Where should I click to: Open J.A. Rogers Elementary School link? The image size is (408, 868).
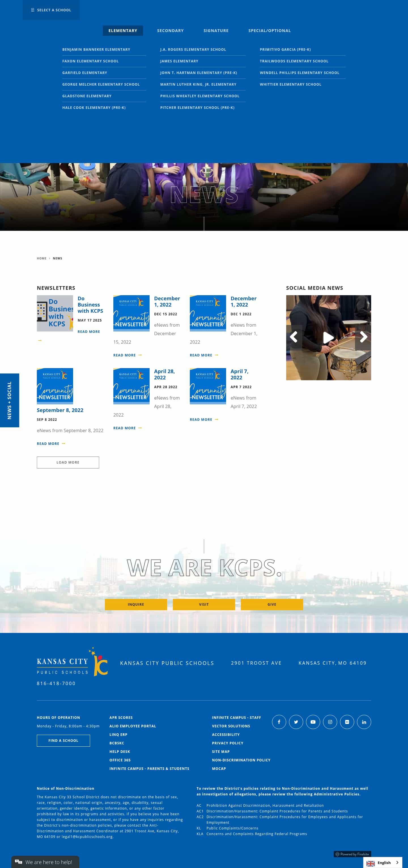(193, 50)
